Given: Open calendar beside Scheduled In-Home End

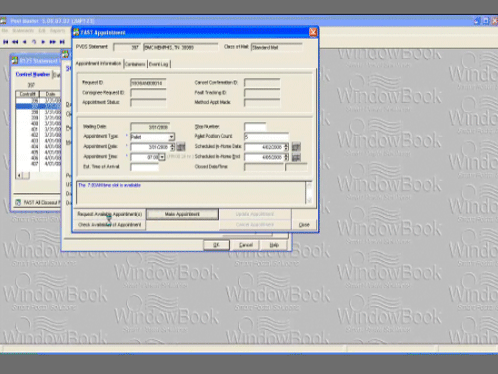Looking at the screenshot, I should pyautogui.click(x=296, y=157).
